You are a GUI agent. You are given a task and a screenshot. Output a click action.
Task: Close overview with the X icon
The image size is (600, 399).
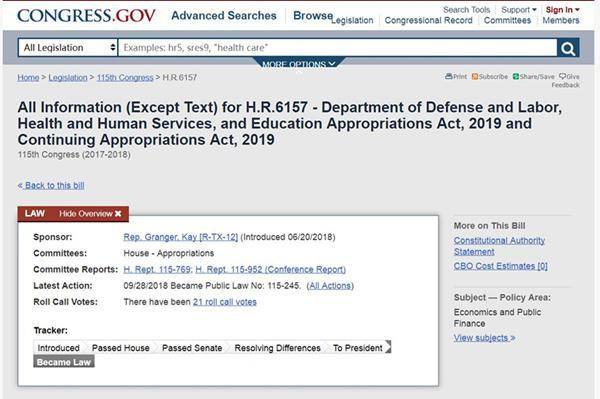pyautogui.click(x=118, y=213)
